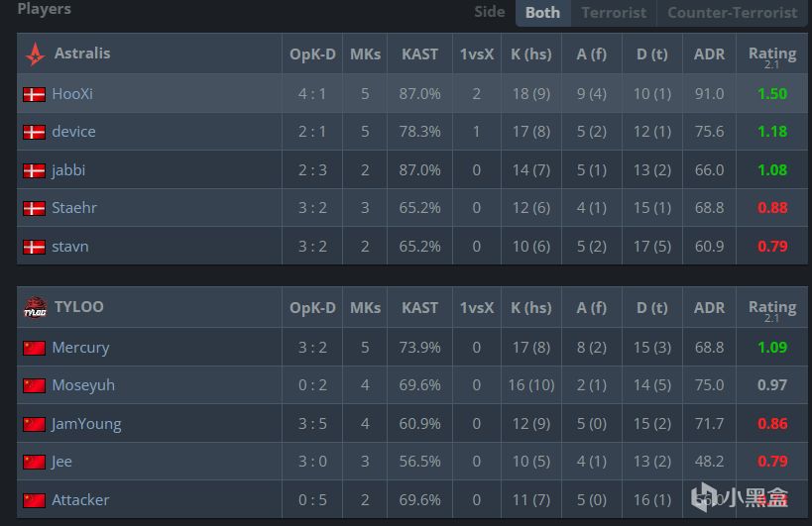Click the Astralis ADR column header

click(x=709, y=54)
